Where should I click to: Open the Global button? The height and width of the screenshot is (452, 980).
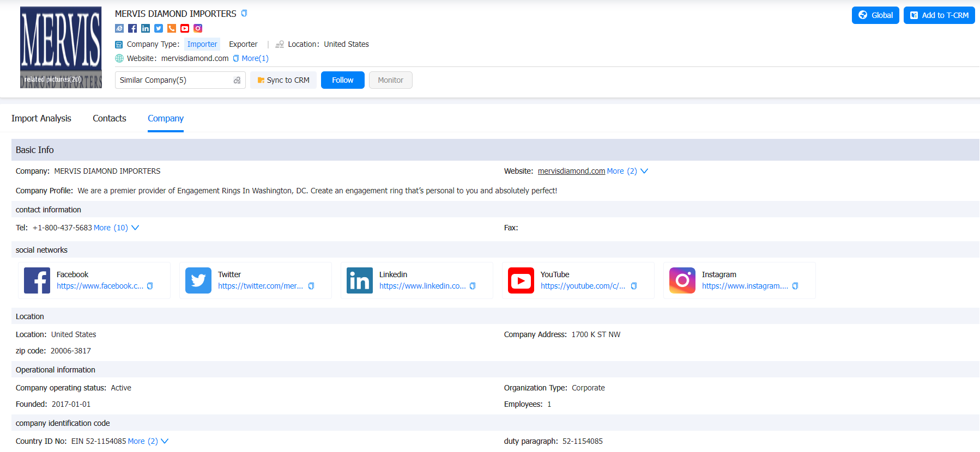tap(875, 15)
